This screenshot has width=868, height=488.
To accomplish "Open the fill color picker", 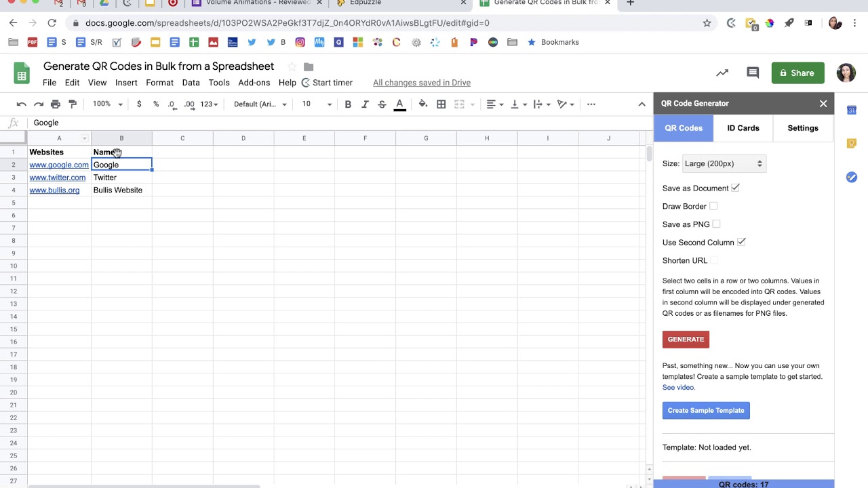I will pyautogui.click(x=423, y=104).
